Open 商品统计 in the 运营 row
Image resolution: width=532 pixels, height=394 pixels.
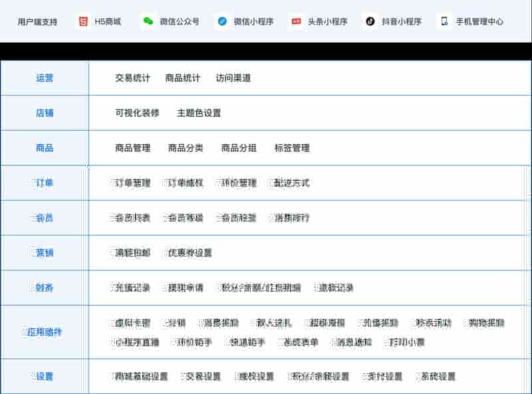click(183, 78)
